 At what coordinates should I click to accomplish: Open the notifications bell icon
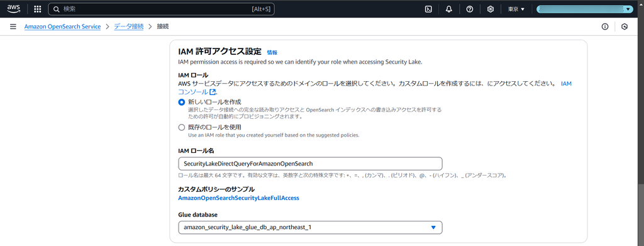click(449, 9)
